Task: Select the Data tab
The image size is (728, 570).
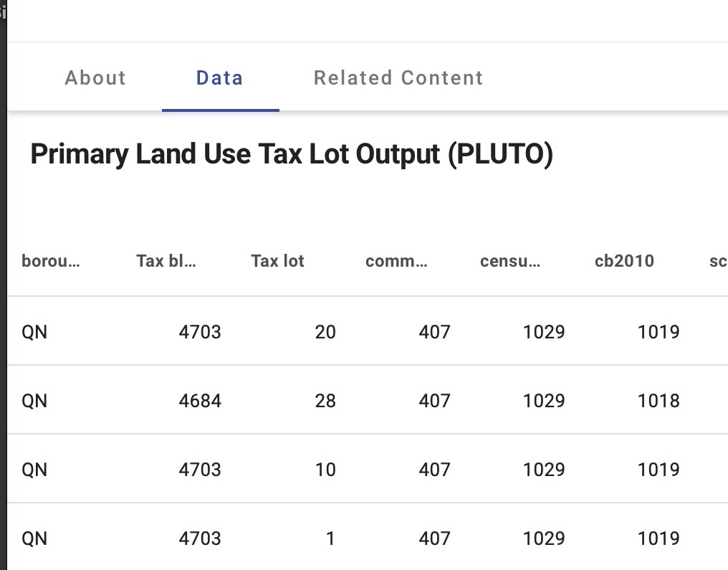Action: click(x=219, y=77)
